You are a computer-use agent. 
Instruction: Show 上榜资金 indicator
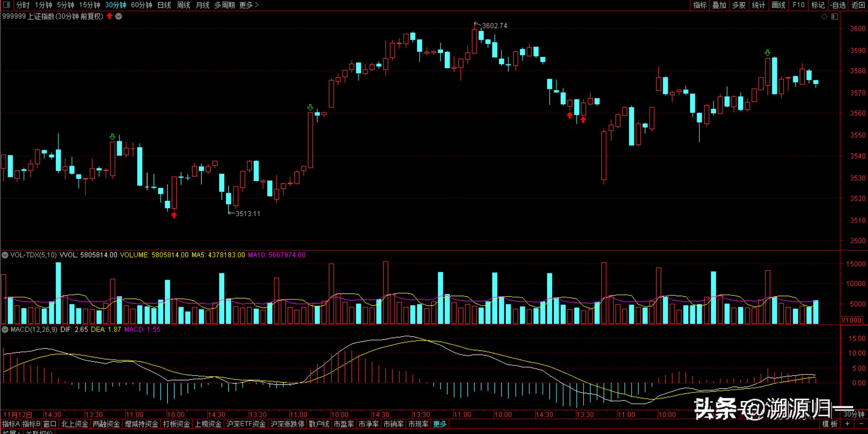(208, 424)
